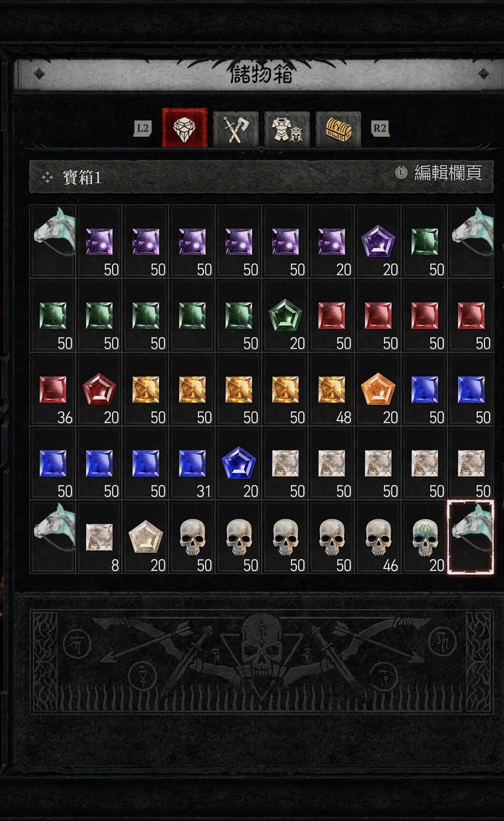Select the ornate jeweled skull stack of 20
This screenshot has height=821, width=504.
(x=425, y=537)
